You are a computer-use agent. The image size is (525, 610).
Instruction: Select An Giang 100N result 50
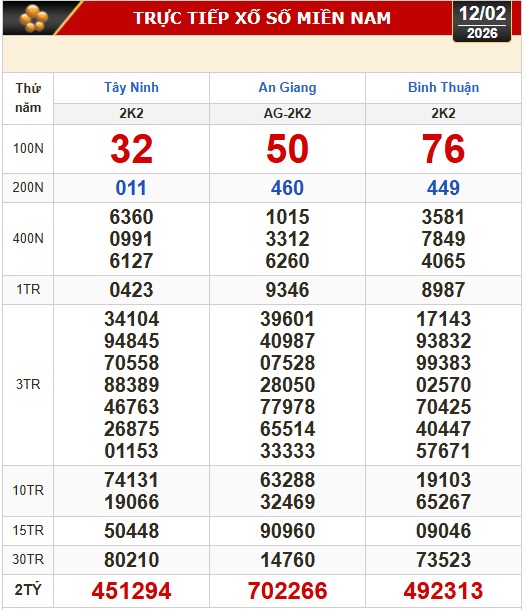click(x=287, y=149)
